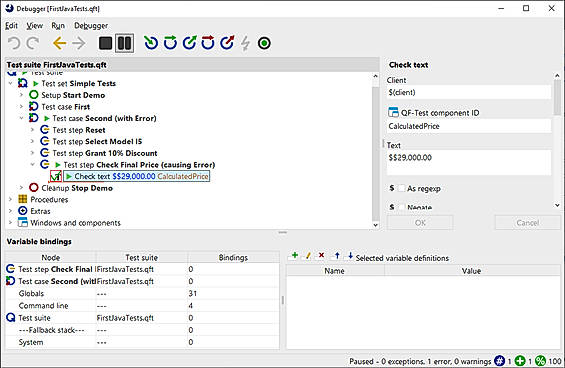Click the Windows and components icon
Image resolution: width=565 pixels, height=368 pixels.
[x=23, y=222]
